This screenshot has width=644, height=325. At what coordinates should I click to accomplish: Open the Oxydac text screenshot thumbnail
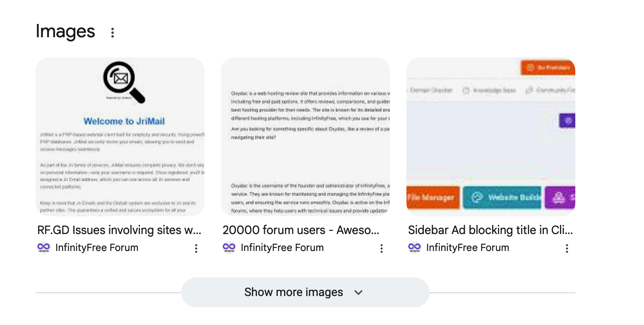[x=305, y=136]
